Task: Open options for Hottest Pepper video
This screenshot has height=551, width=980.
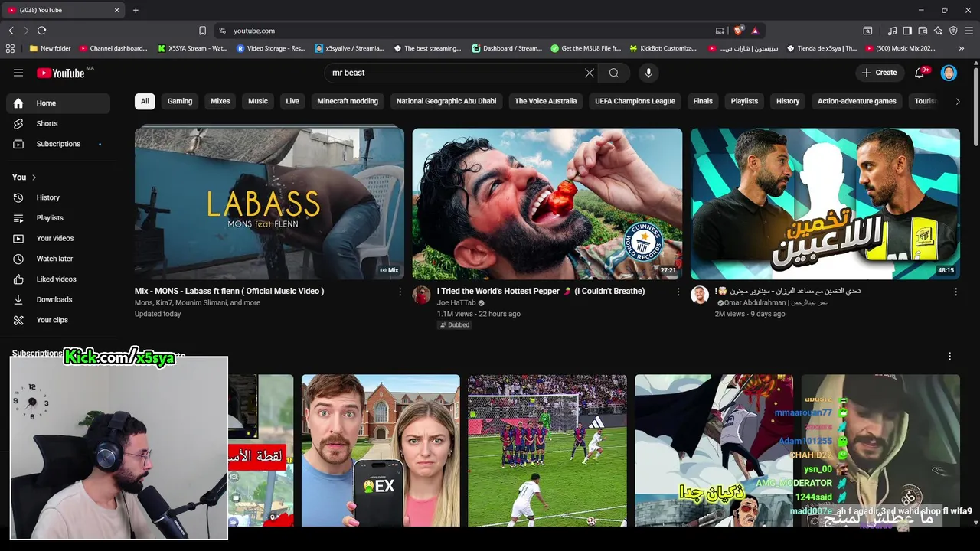Action: pos(678,292)
